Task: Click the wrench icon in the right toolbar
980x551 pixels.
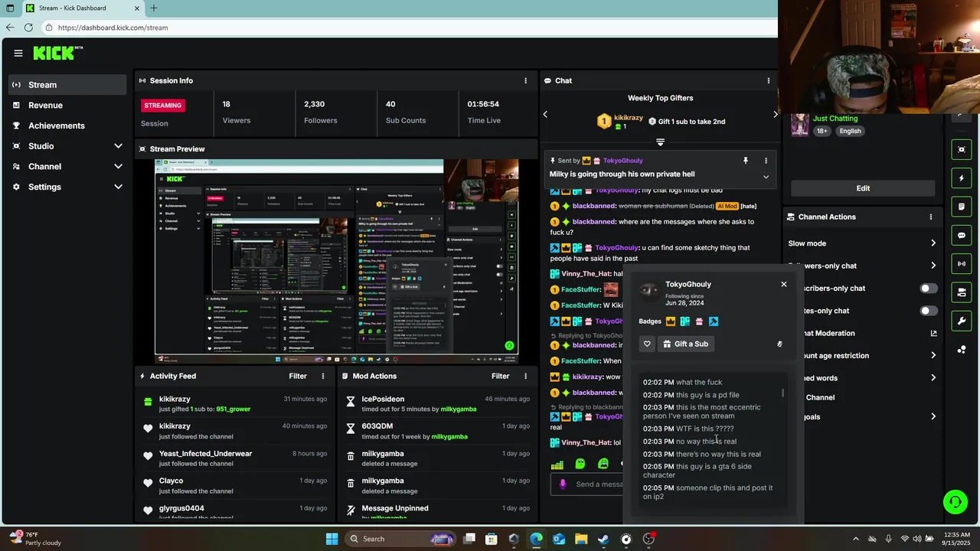Action: (x=962, y=320)
